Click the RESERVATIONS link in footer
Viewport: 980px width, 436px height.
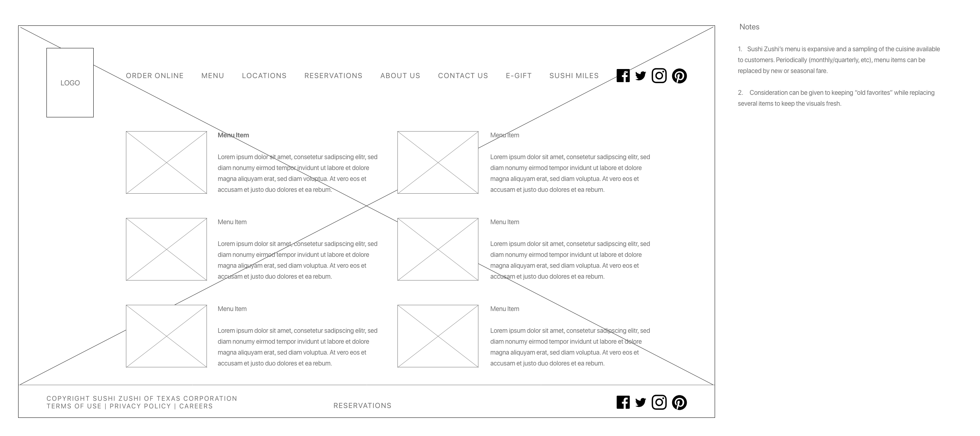[x=363, y=405]
